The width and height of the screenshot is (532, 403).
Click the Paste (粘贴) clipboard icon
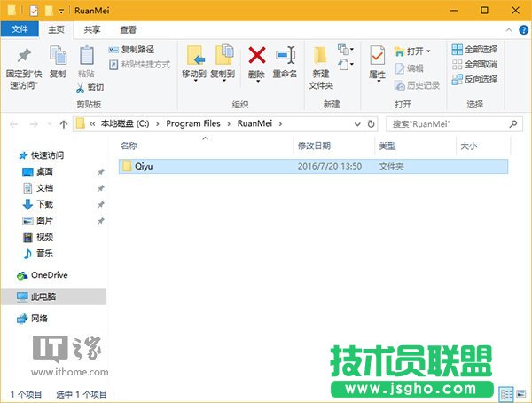click(86, 55)
